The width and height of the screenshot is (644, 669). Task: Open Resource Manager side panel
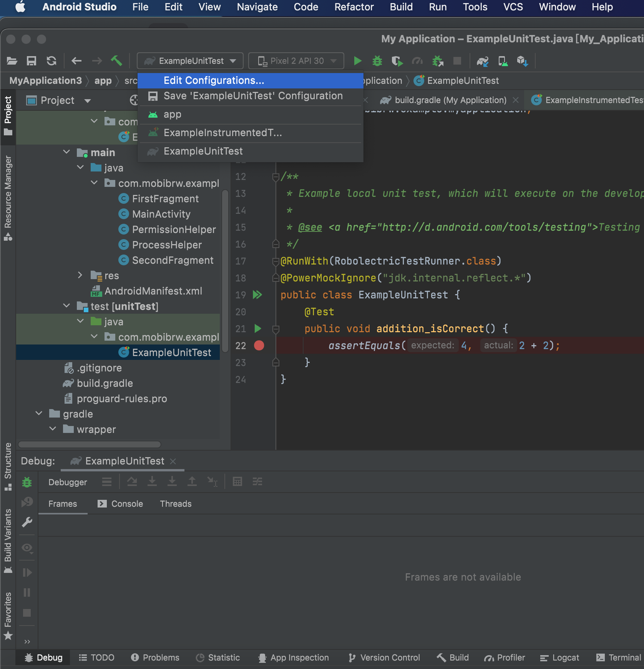8,198
